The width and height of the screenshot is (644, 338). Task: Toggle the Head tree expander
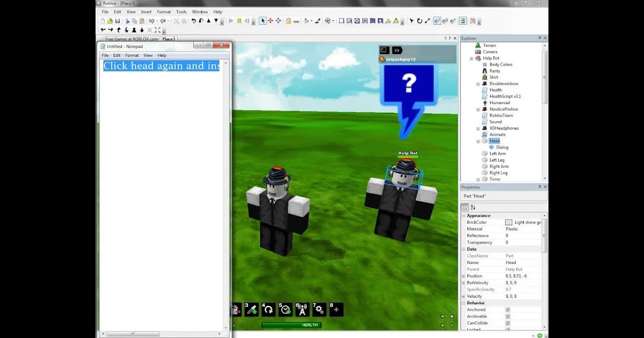(x=478, y=141)
